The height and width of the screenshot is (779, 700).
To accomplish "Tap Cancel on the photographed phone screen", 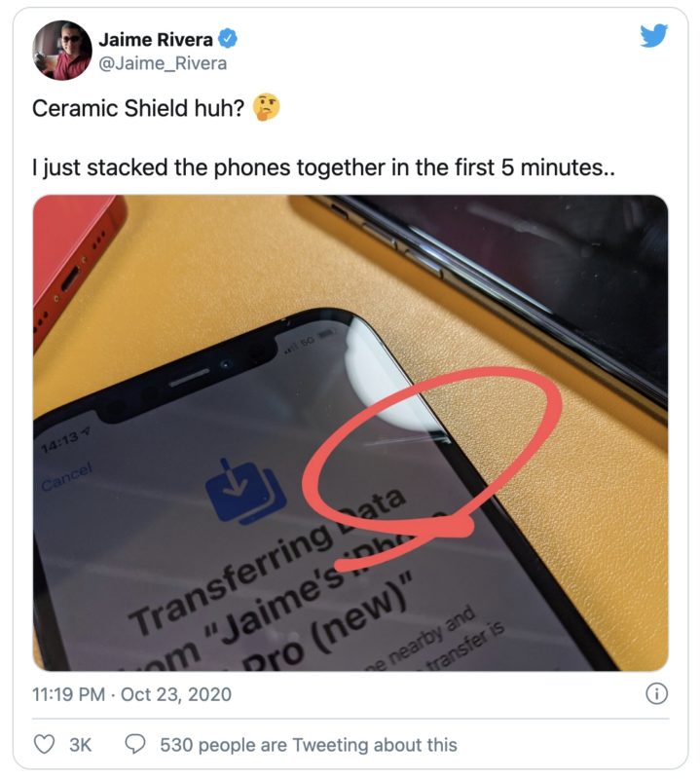I will pyautogui.click(x=67, y=476).
